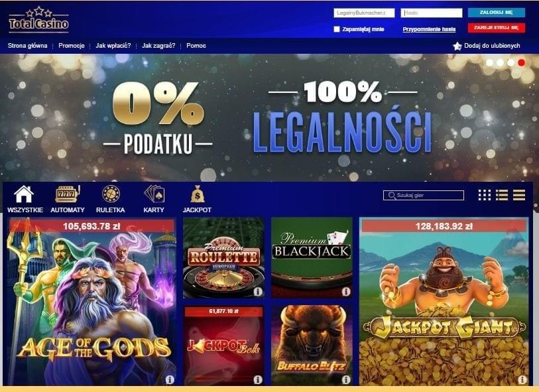Open the Jackpot Giant game thumbnail

(444, 301)
